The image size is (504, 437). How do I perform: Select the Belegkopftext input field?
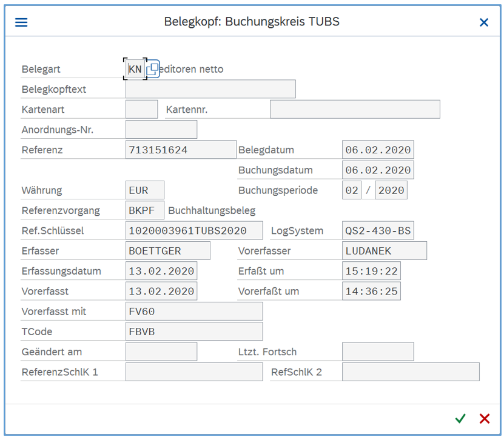tap(210, 89)
